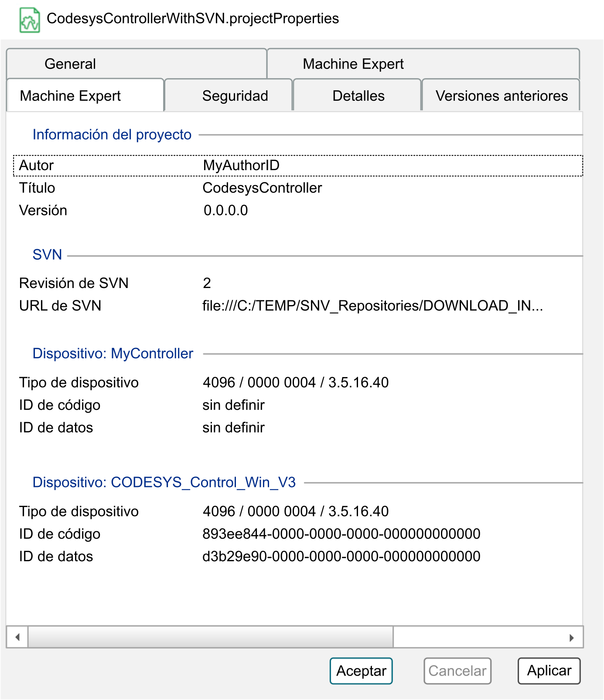Select the 893ee844 code ID value
604x700 pixels.
(x=341, y=534)
